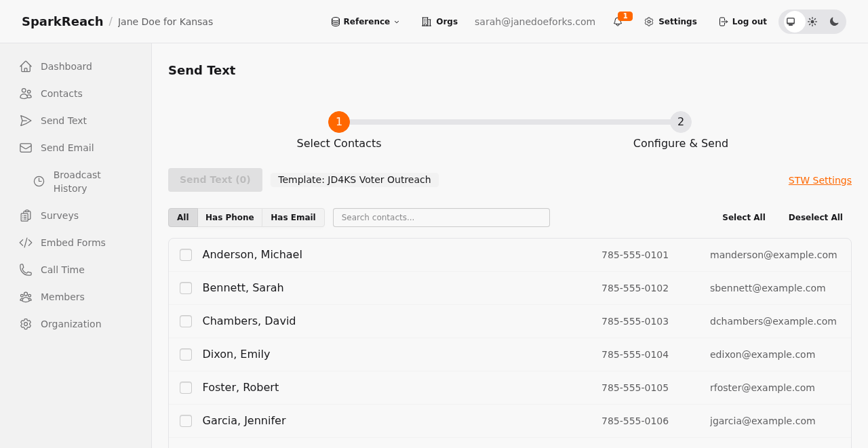View Broadcast History via the clock icon
Viewport: 868px width, 448px height.
click(x=38, y=182)
